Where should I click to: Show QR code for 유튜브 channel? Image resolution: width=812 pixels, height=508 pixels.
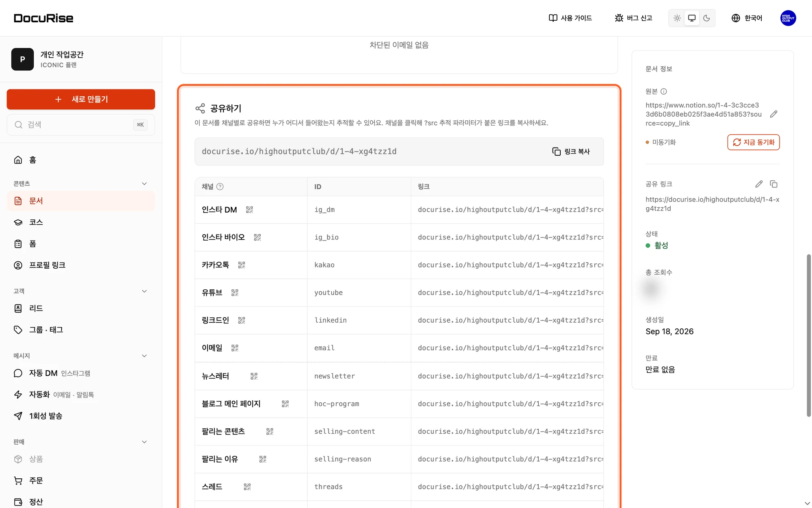(x=235, y=293)
